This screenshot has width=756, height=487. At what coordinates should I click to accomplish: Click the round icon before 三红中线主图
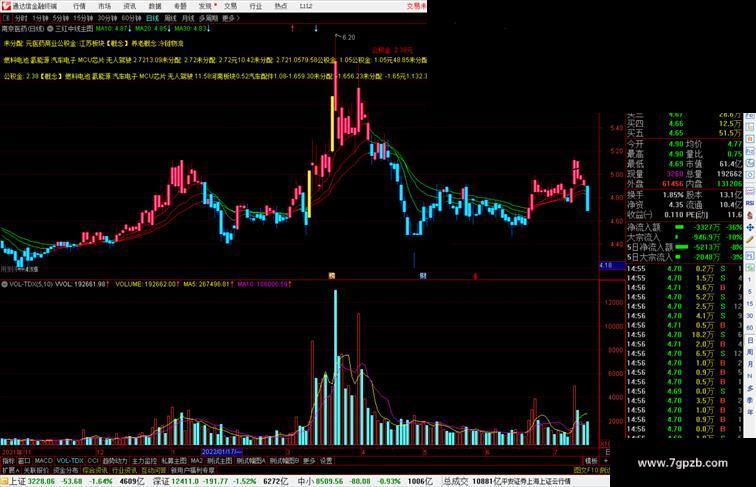50,28
